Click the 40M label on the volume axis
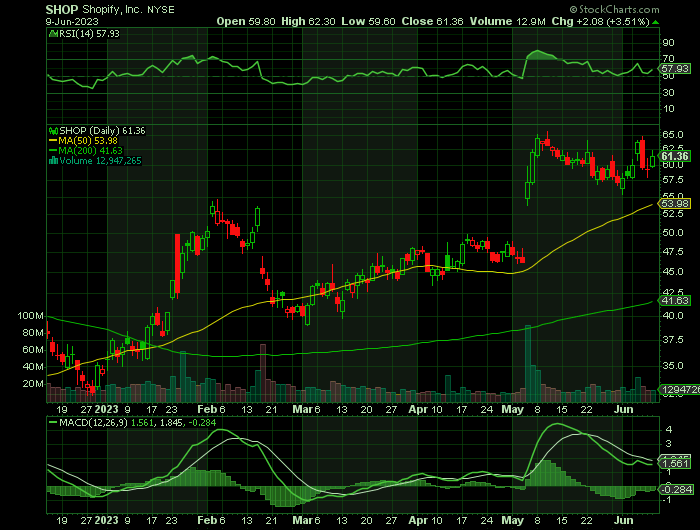Image resolution: width=700 pixels, height=530 pixels. click(x=33, y=367)
